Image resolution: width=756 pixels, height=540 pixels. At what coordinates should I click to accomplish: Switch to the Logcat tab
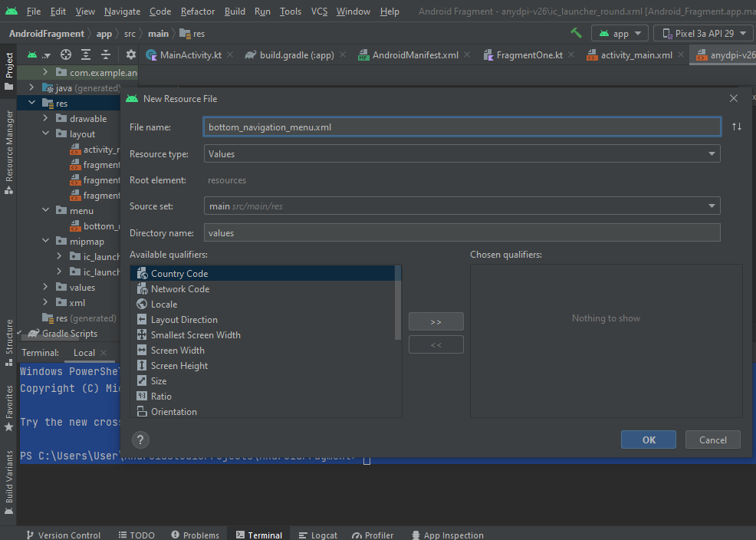pos(318,535)
